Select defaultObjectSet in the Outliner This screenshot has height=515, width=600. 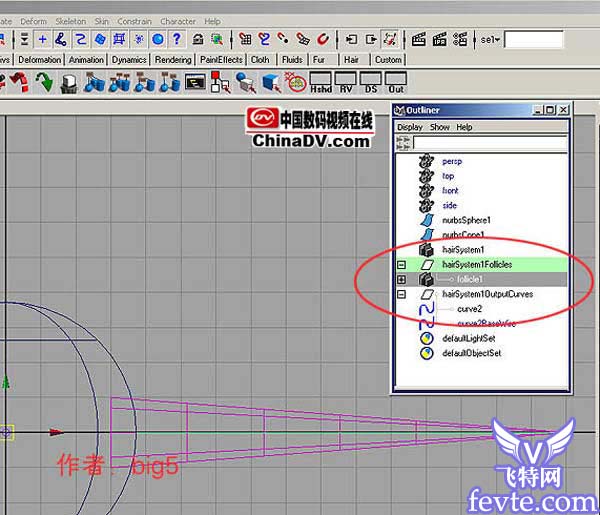[x=471, y=353]
